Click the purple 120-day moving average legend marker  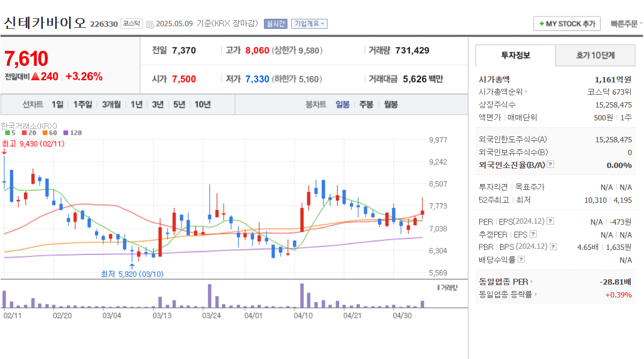(x=66, y=132)
